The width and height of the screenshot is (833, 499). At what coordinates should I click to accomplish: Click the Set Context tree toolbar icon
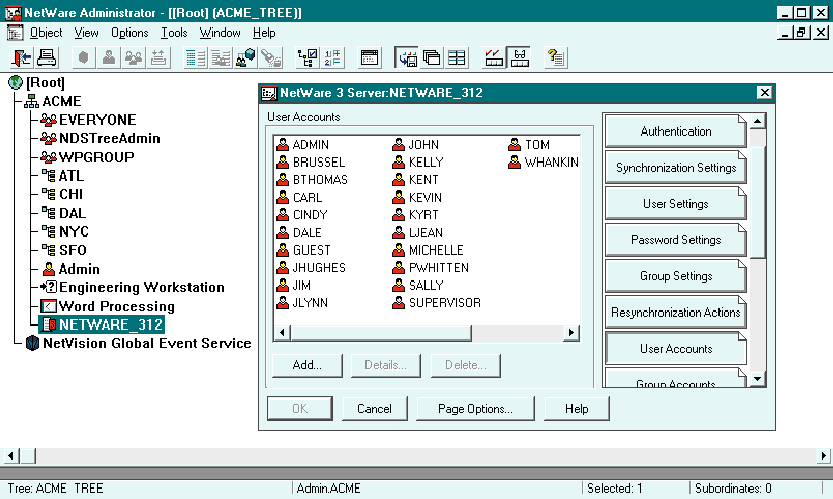308,57
